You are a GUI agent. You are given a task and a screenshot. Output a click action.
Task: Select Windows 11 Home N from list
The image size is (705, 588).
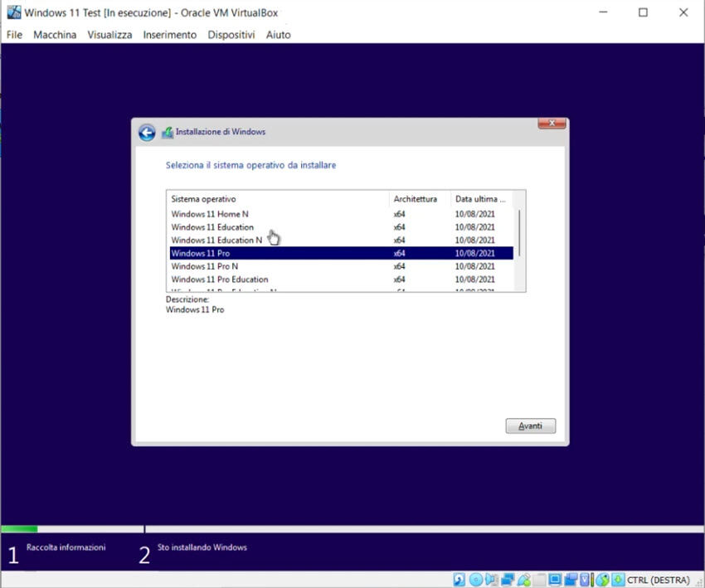210,214
